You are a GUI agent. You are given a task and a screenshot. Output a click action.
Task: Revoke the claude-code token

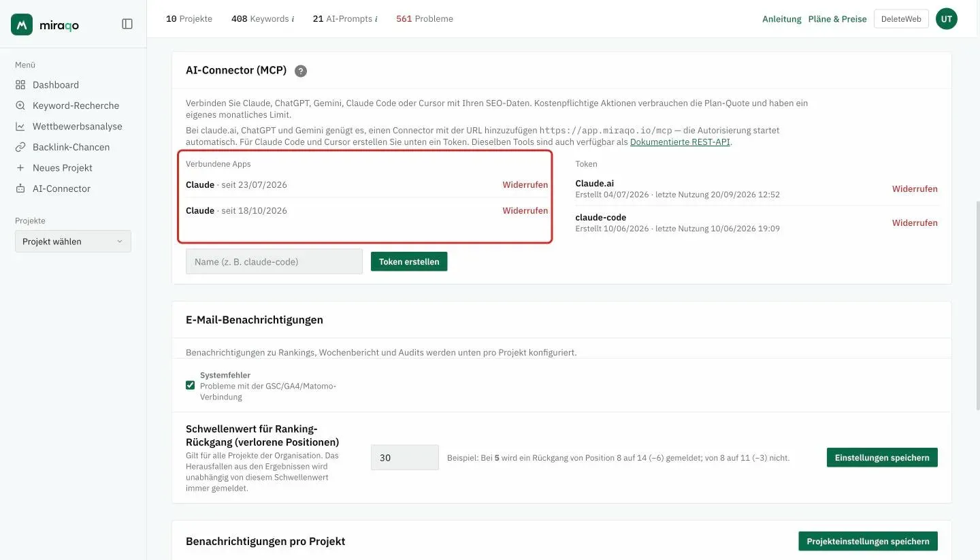click(915, 223)
